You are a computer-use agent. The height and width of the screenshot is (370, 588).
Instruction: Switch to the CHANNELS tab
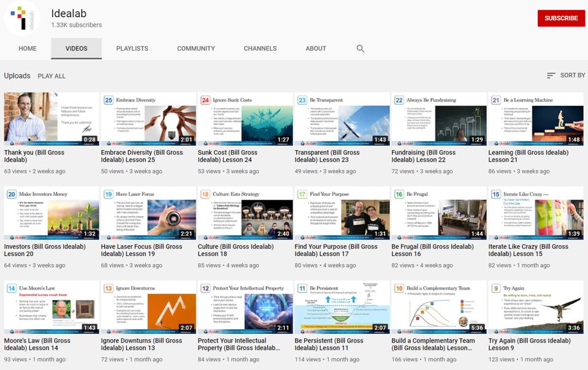pyautogui.click(x=260, y=48)
